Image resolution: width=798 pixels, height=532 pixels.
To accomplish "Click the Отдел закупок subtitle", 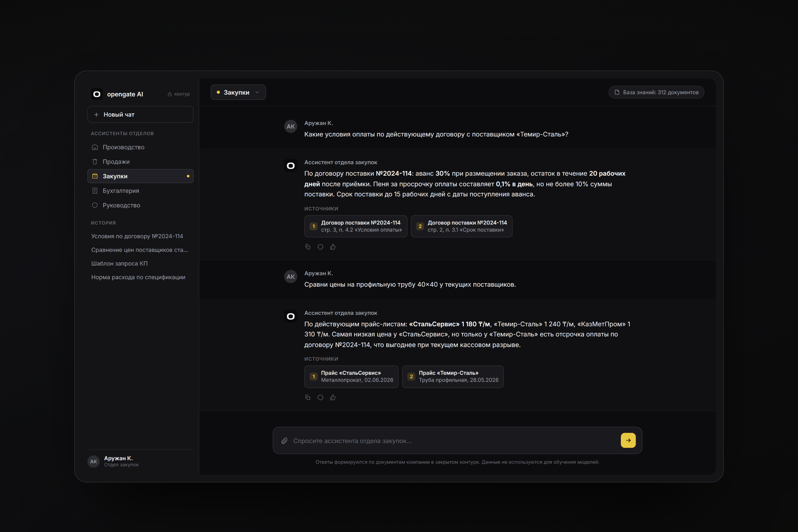I will pos(121,465).
